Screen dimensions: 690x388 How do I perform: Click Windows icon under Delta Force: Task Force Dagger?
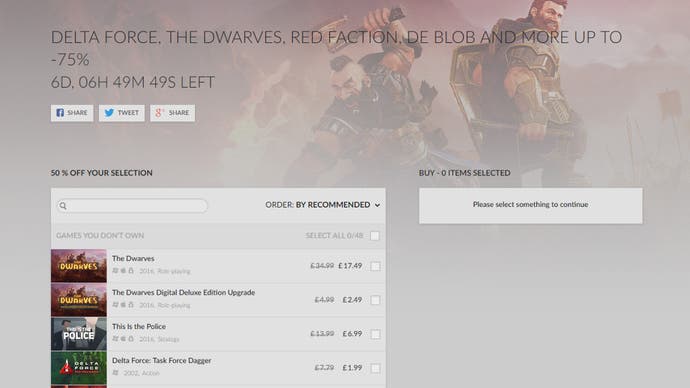pyautogui.click(x=115, y=373)
